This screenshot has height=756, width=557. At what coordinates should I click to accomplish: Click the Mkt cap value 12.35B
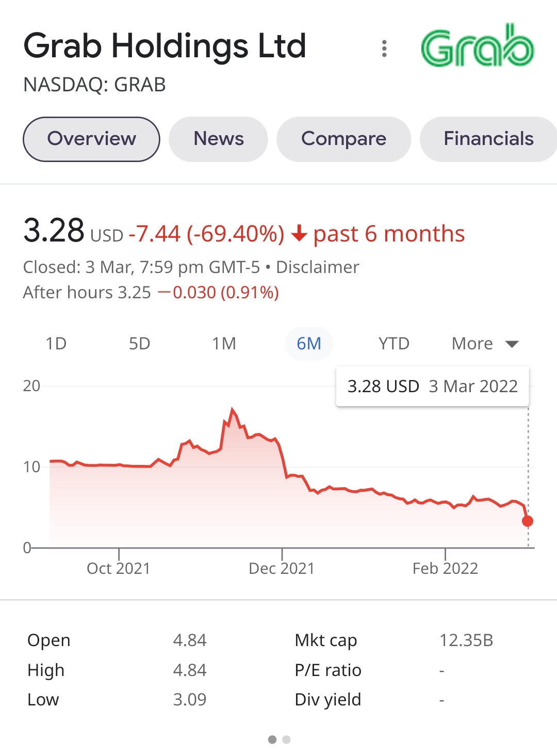(466, 640)
